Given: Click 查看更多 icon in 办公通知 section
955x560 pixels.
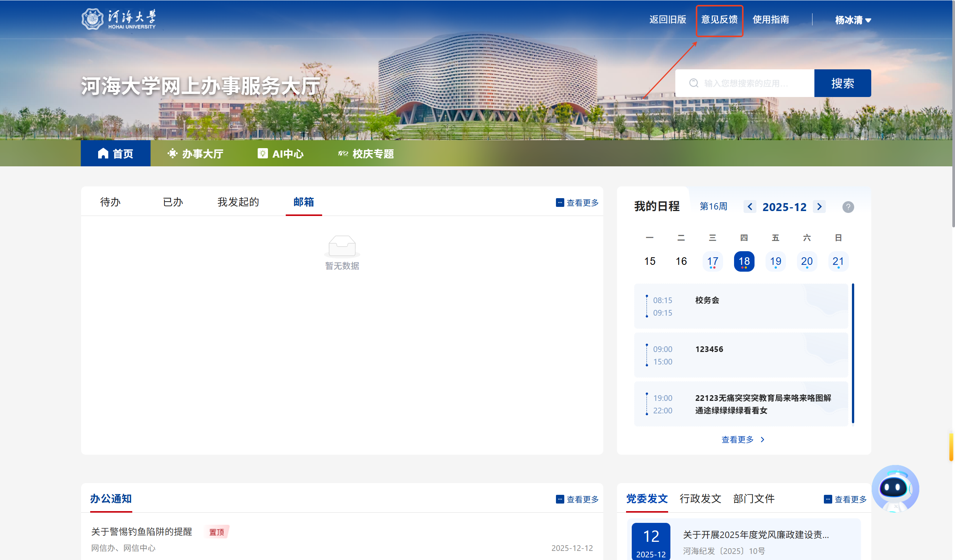Looking at the screenshot, I should 560,499.
